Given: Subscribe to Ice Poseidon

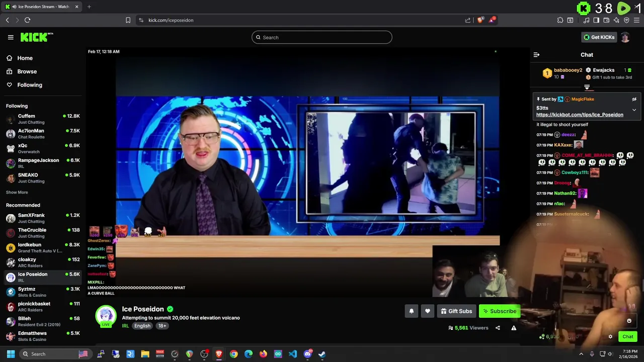Looking at the screenshot, I should click(x=499, y=311).
